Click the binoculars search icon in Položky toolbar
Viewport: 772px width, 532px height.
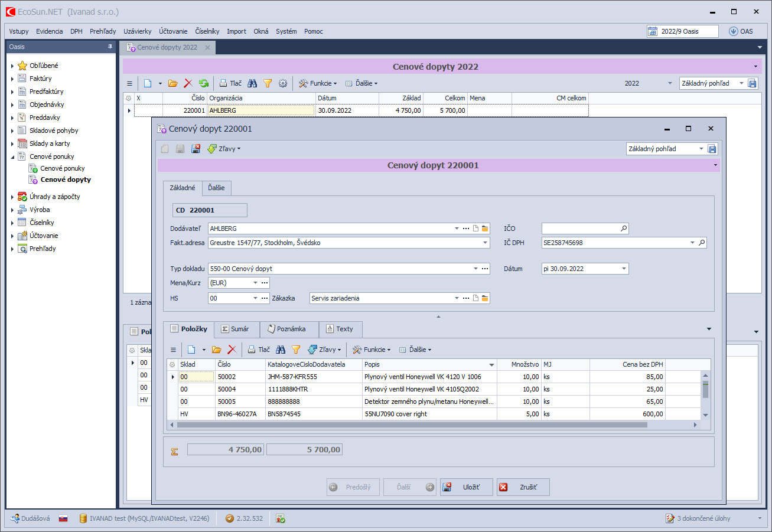tap(281, 350)
